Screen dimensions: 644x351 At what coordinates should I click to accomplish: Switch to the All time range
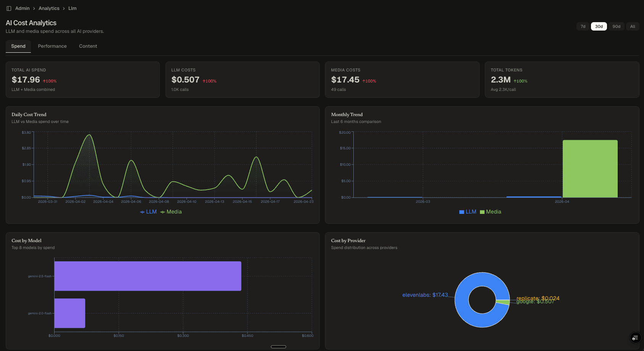(633, 26)
